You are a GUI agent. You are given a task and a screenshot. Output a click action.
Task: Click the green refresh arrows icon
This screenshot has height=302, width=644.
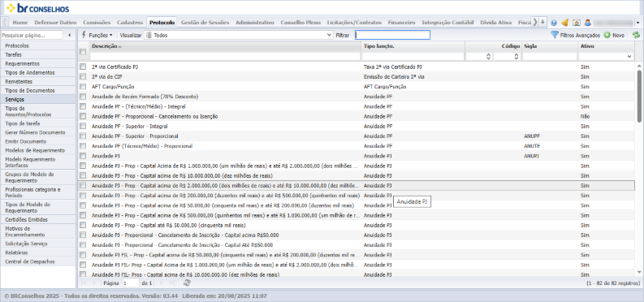point(636,35)
